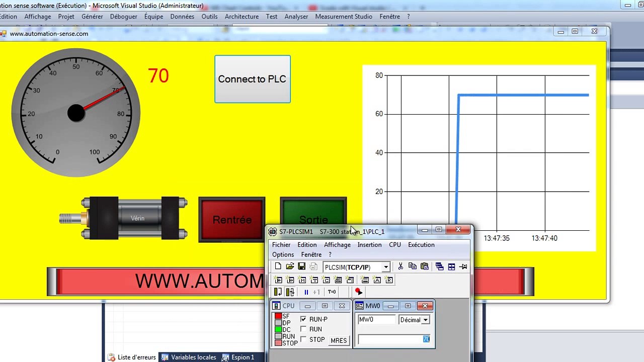The image size is (644, 362).
Task: Click the Connect to PLC button
Action: (253, 79)
